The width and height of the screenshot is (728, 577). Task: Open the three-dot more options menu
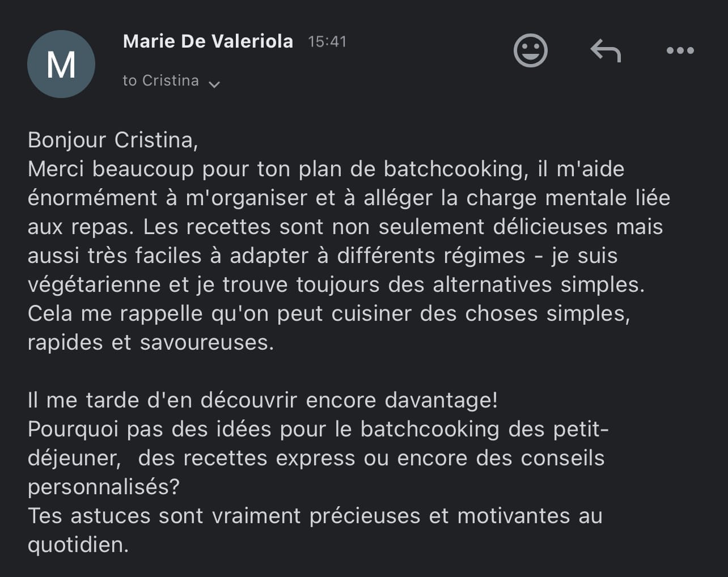pos(680,50)
